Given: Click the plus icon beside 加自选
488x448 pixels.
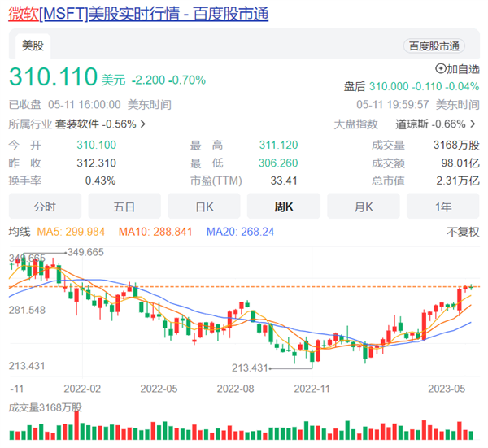Looking at the screenshot, I should pos(440,69).
